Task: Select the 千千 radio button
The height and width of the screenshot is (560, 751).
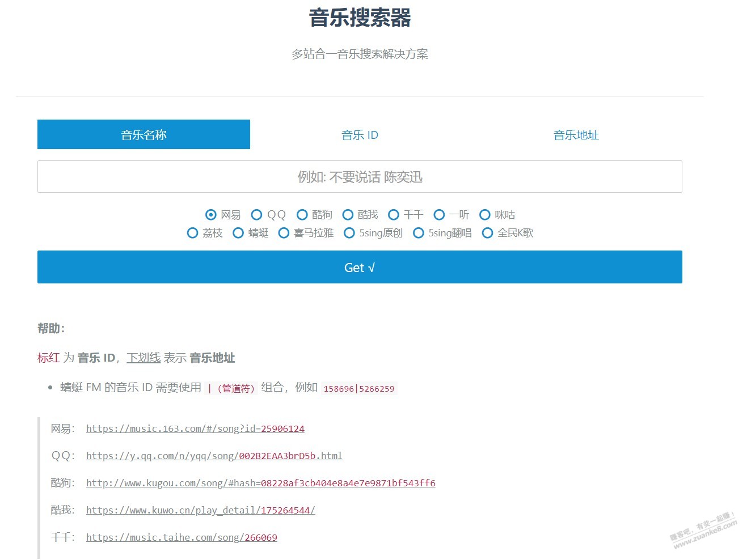Action: tap(394, 215)
